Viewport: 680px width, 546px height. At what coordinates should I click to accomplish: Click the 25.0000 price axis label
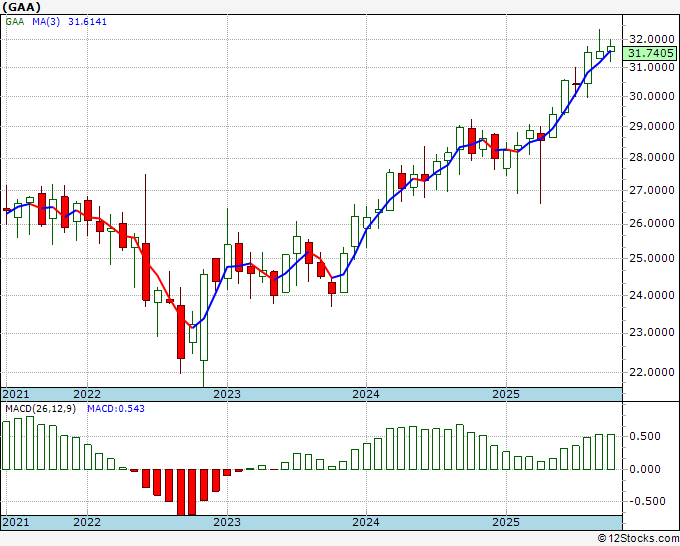tap(652, 258)
